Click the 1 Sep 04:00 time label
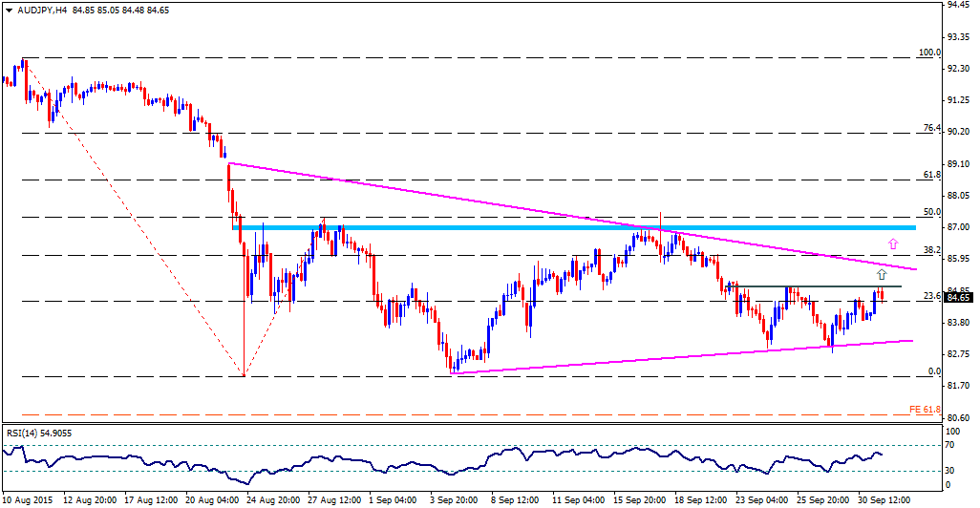This screenshot has height=508, width=980. coord(394,500)
